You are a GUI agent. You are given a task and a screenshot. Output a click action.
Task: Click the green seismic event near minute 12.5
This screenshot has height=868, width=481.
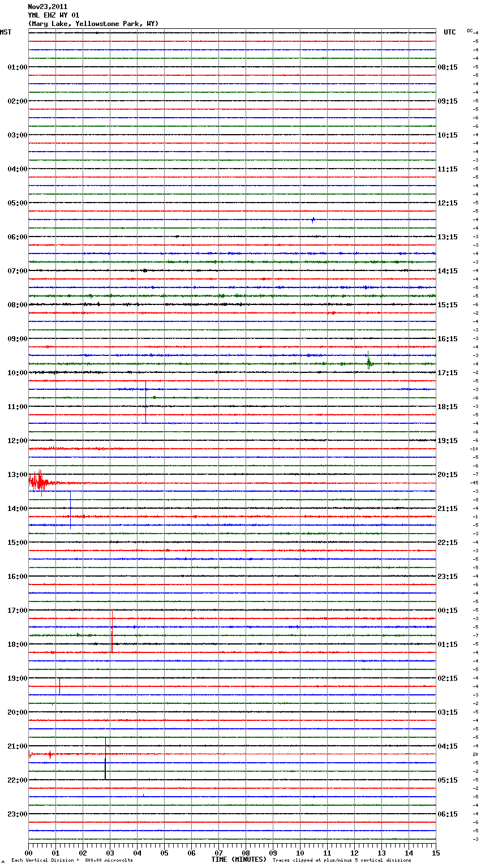pyautogui.click(x=369, y=362)
